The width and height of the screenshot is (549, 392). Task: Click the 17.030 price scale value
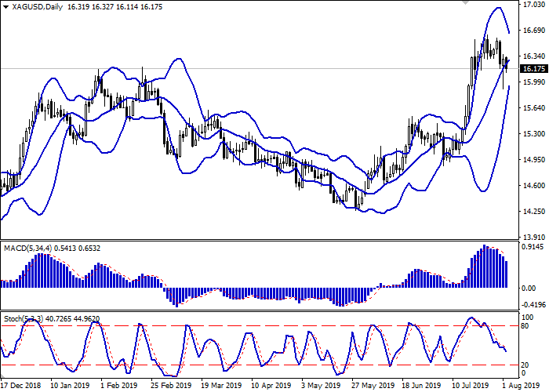pos(533,5)
